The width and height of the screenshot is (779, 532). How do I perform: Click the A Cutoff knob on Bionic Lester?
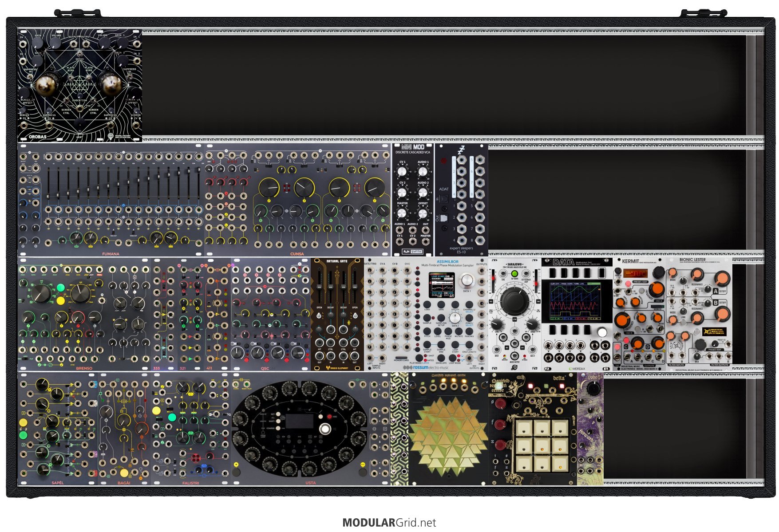(x=722, y=278)
